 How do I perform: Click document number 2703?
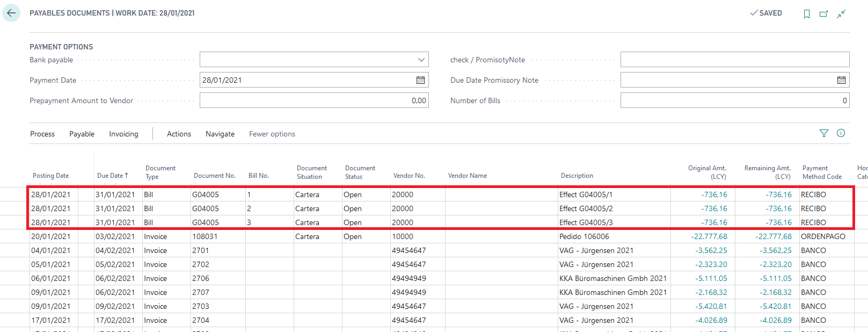pyautogui.click(x=201, y=306)
